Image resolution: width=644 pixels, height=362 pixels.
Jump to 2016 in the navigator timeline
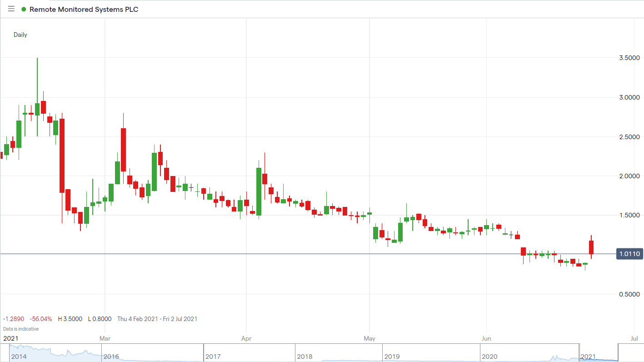click(x=111, y=357)
